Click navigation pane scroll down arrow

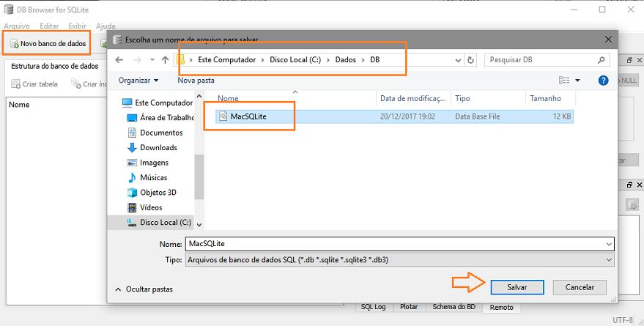point(199,225)
